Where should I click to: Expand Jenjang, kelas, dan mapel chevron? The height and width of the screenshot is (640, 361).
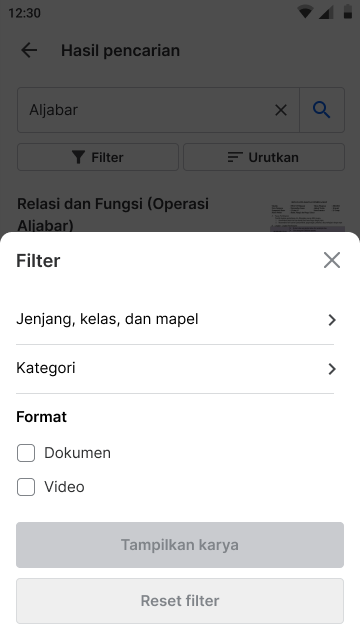332,320
